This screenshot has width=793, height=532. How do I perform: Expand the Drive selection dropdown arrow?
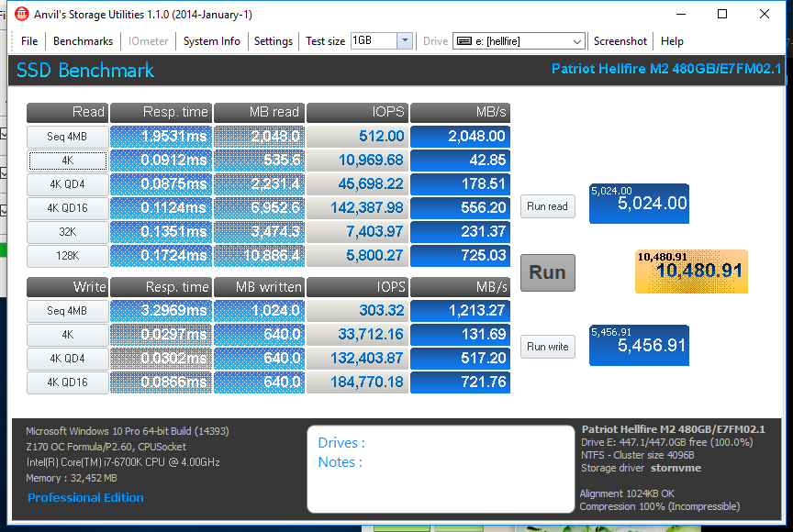[576, 41]
